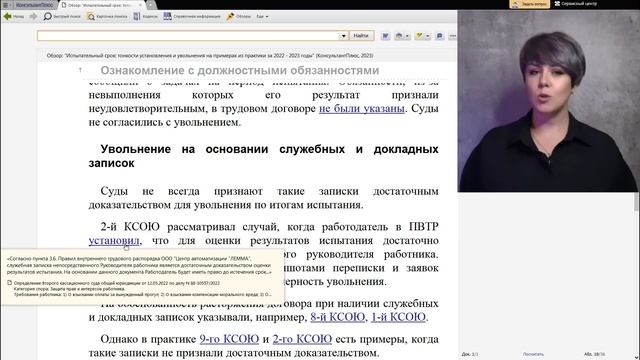Screen dimensions: 640x360
Task: Open the 'установил' link
Action: 114,241
